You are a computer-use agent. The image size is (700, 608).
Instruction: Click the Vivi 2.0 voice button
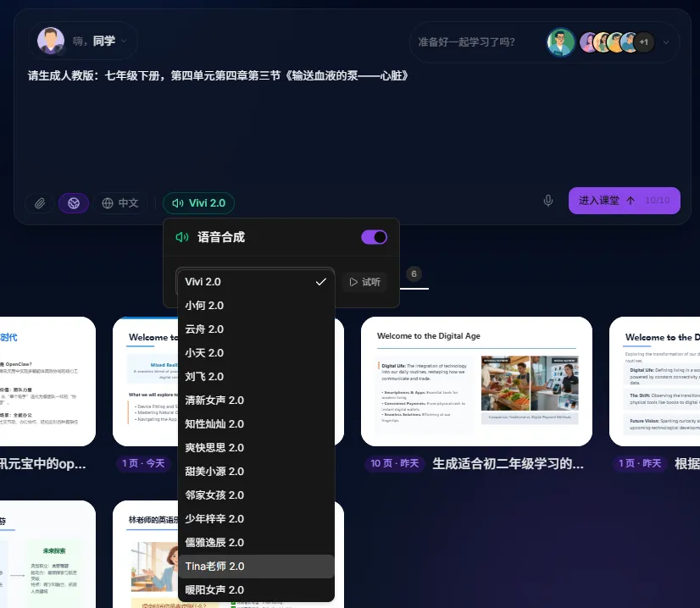pos(198,203)
